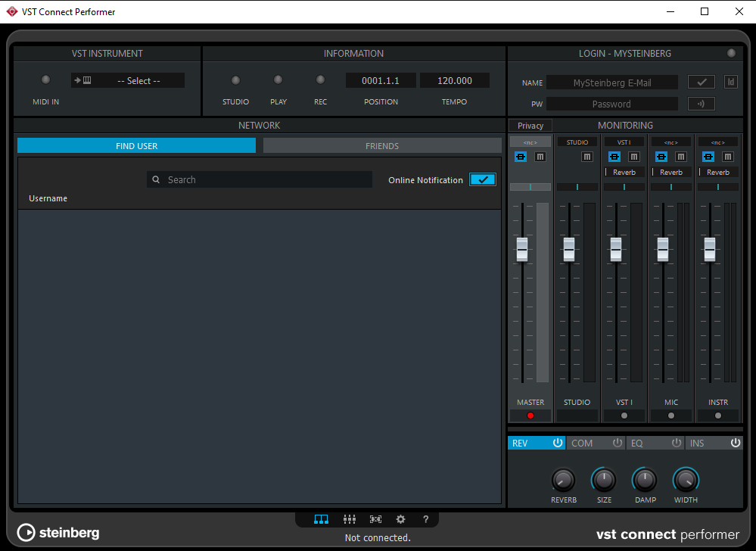The height and width of the screenshot is (551, 756).
Task: Switch to the FRIENDS tab
Action: coord(382,145)
